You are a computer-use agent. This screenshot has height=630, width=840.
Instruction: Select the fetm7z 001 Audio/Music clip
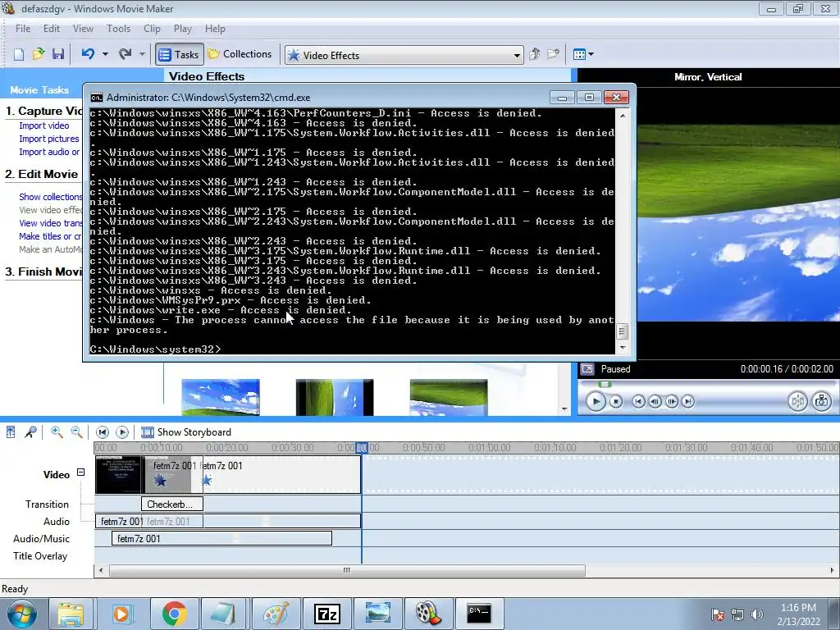coord(221,538)
